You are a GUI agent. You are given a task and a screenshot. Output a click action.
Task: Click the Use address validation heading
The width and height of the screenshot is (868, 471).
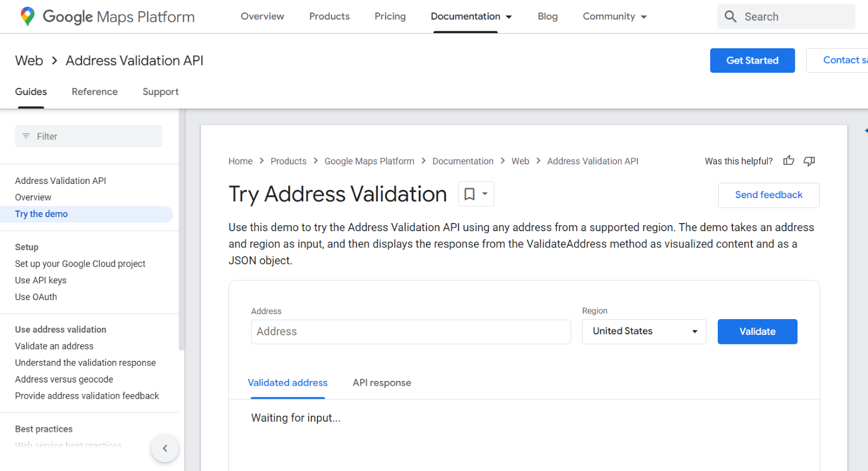[x=61, y=329]
